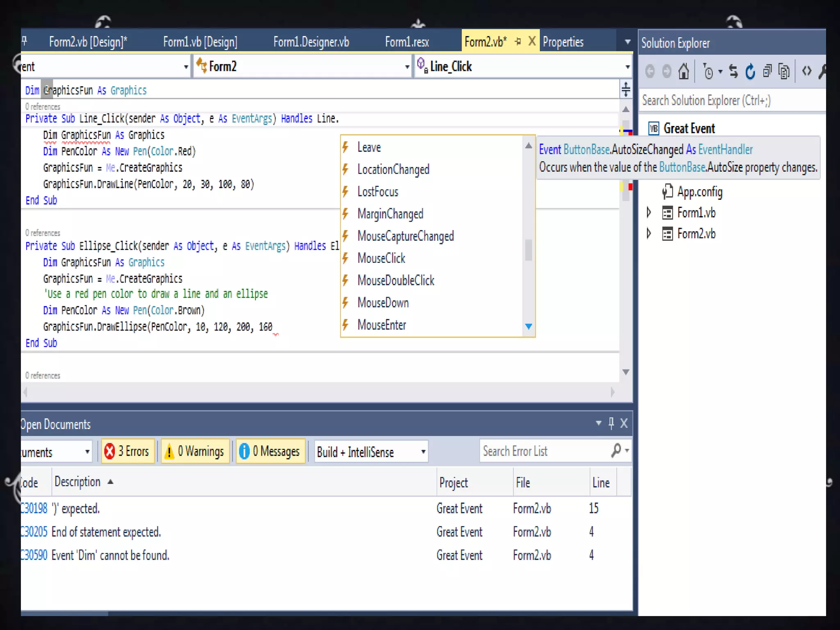Viewport: 840px width, 630px height.
Task: Toggle the 3 Errors filter button
Action: 128,451
